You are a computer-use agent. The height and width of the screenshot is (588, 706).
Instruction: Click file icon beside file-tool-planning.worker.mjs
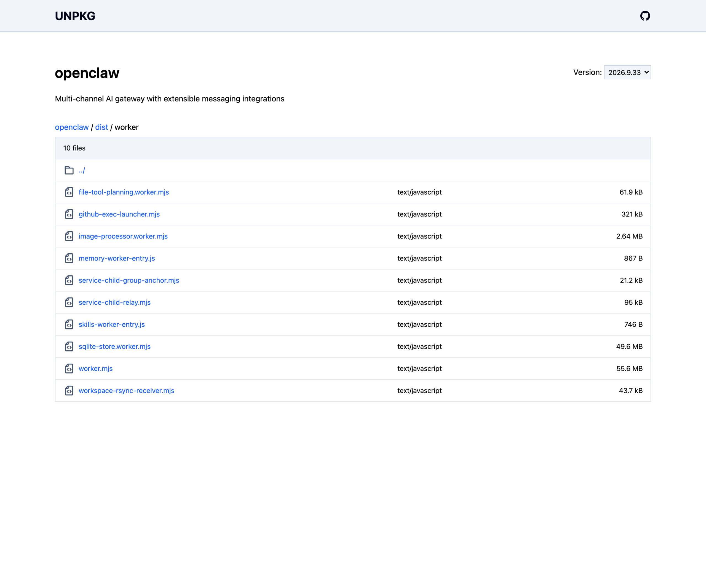(x=69, y=192)
